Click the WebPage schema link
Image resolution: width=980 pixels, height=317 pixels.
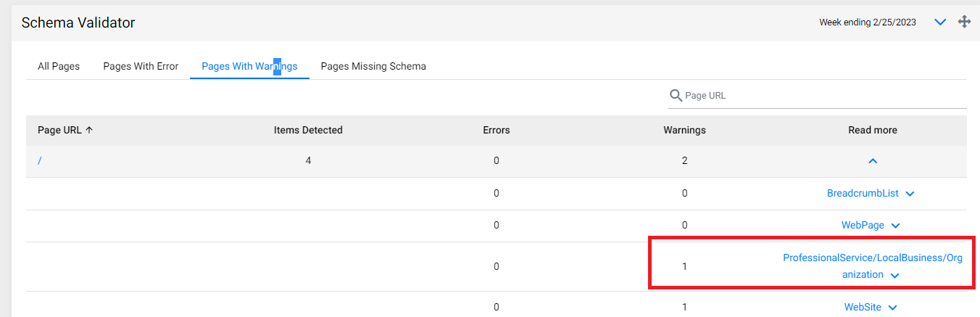(x=863, y=226)
